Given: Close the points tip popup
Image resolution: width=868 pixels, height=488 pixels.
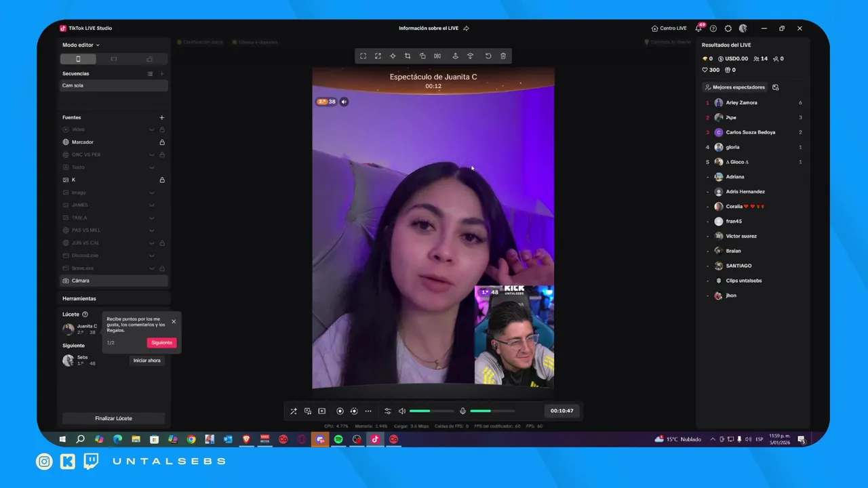Looking at the screenshot, I should point(174,321).
